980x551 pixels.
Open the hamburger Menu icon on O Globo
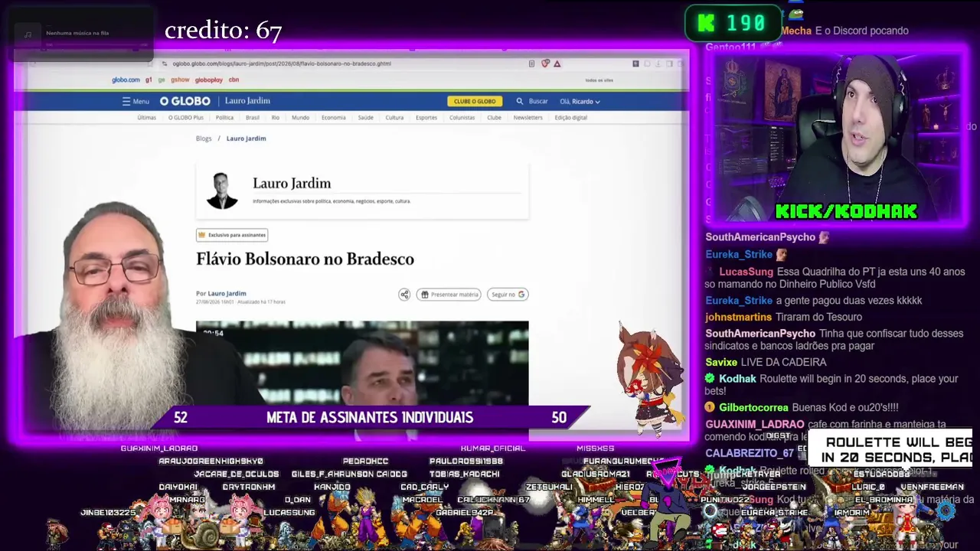tap(126, 101)
